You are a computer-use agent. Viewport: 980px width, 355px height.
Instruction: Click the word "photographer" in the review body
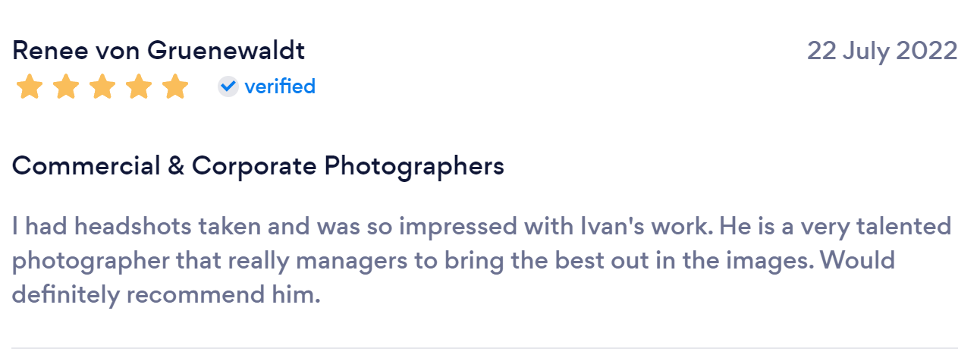pos(91,260)
